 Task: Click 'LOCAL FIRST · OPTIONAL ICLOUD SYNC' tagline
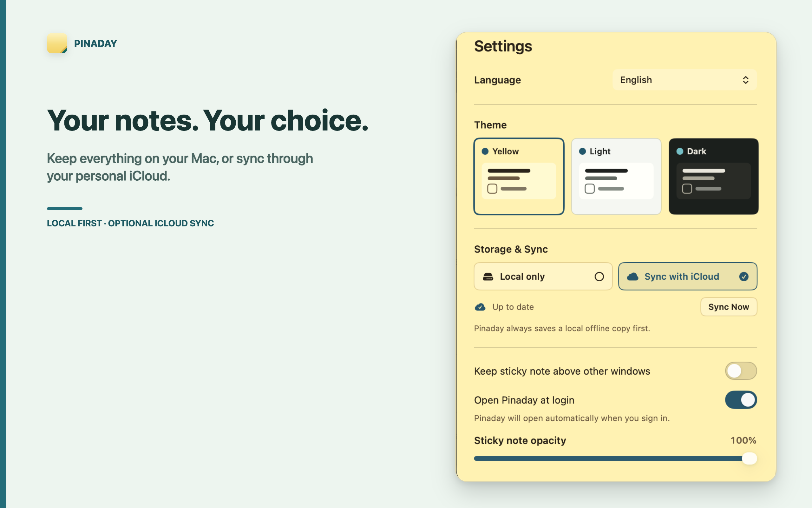coord(131,223)
